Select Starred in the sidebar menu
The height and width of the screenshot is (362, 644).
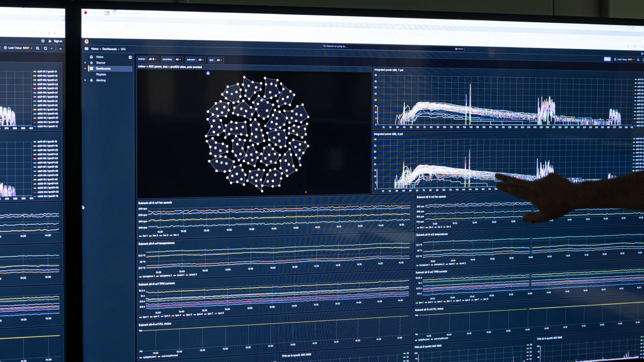[101, 63]
